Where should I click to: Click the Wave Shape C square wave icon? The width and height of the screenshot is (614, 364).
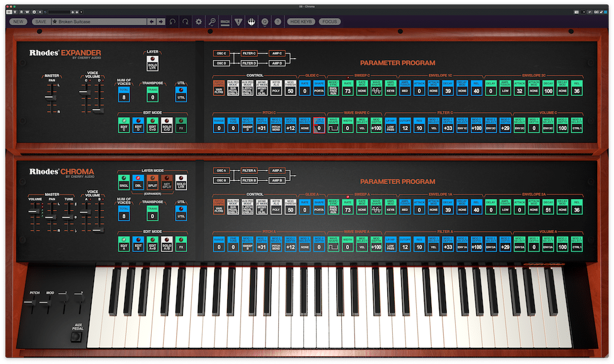tap(333, 128)
